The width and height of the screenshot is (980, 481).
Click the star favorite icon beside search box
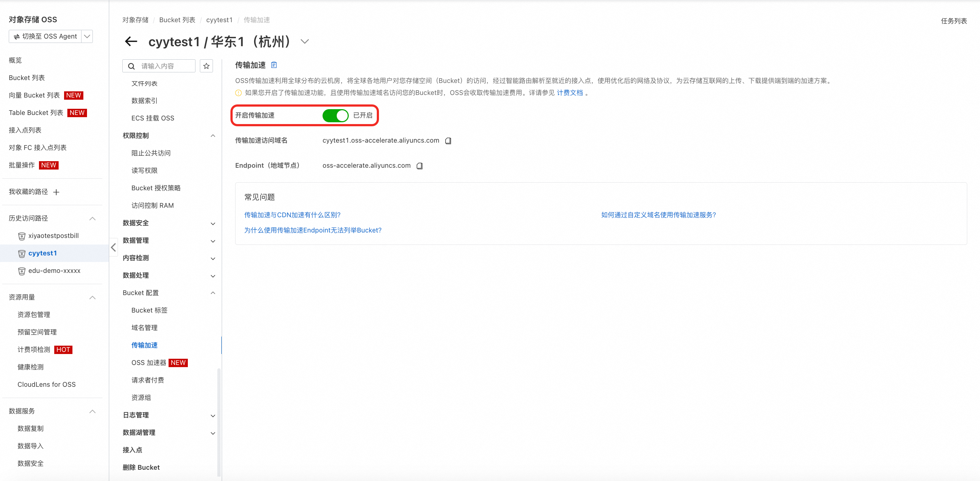(206, 66)
